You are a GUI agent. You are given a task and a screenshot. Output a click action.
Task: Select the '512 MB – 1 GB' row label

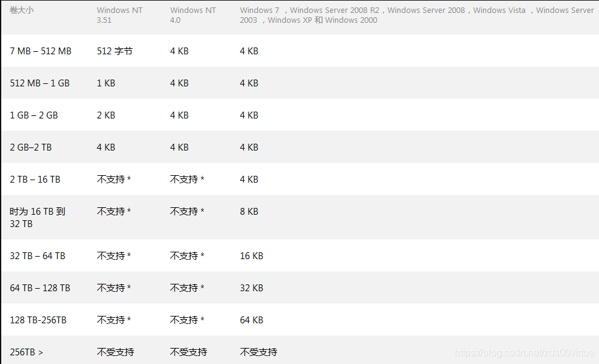pos(39,83)
